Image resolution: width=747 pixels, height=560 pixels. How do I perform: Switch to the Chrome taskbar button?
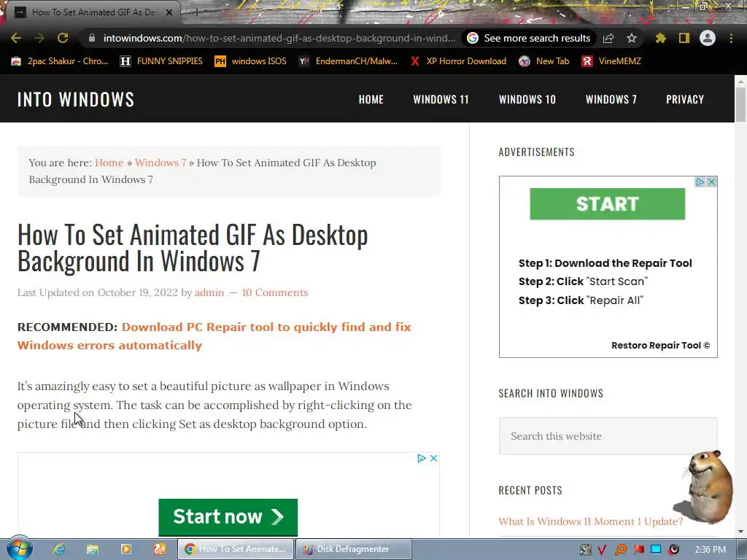point(236,549)
